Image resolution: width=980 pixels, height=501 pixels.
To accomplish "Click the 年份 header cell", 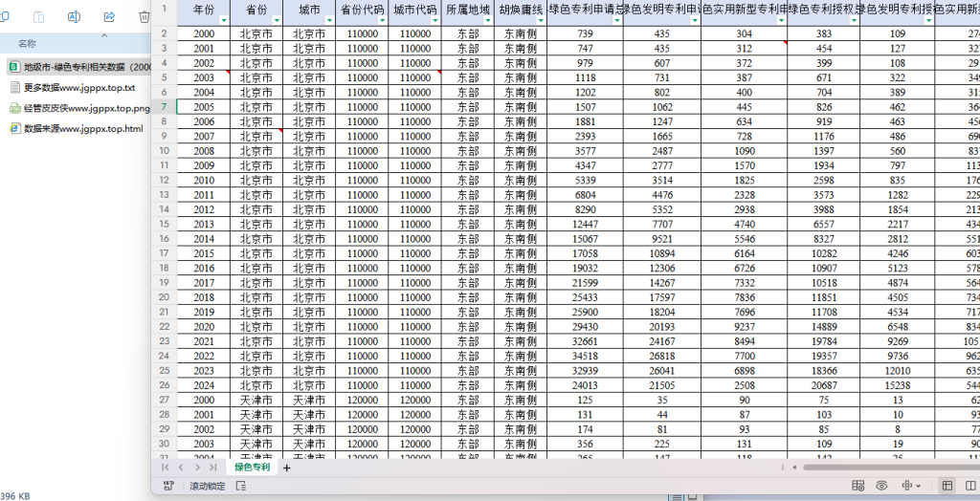I will tap(204, 9).
